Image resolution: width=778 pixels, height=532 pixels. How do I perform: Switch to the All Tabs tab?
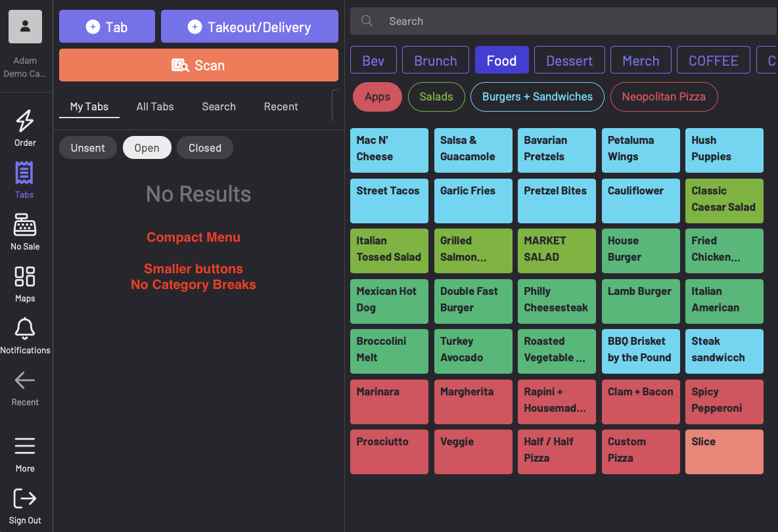click(155, 106)
